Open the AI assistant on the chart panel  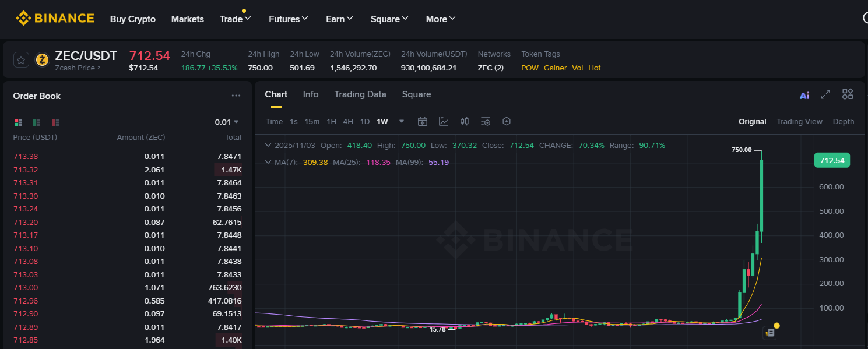pyautogui.click(x=804, y=94)
